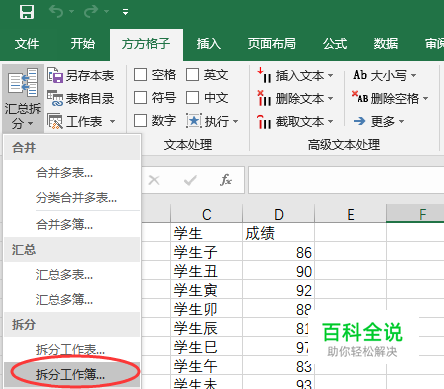Image resolution: width=444 pixels, height=389 pixels.
Task: Click the cell containing 学生午
Action: click(206, 366)
